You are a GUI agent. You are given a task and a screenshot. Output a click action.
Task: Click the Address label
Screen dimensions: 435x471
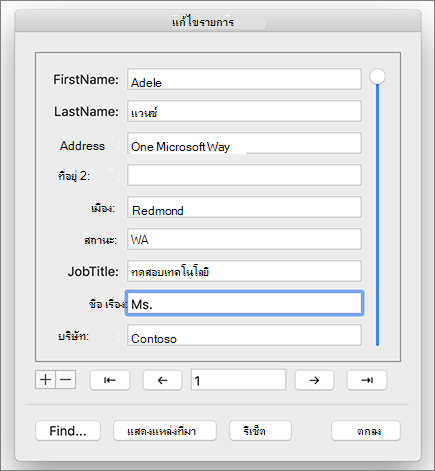click(82, 146)
